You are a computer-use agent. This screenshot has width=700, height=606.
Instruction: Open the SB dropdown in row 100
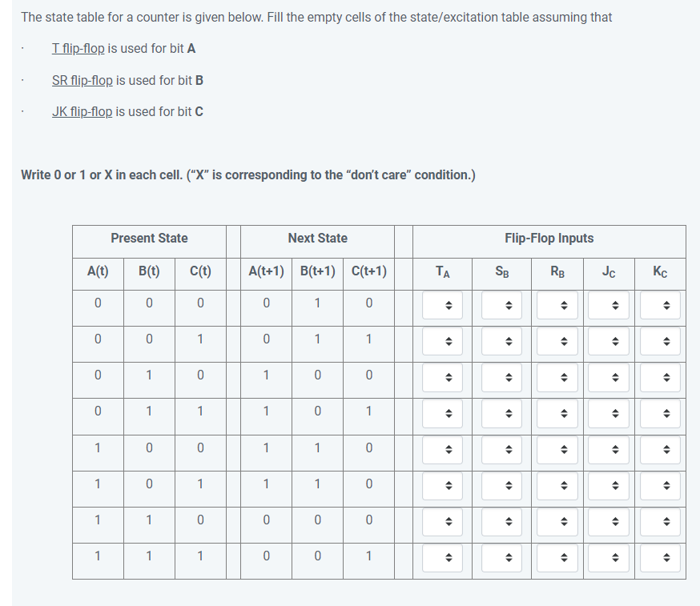click(501, 449)
